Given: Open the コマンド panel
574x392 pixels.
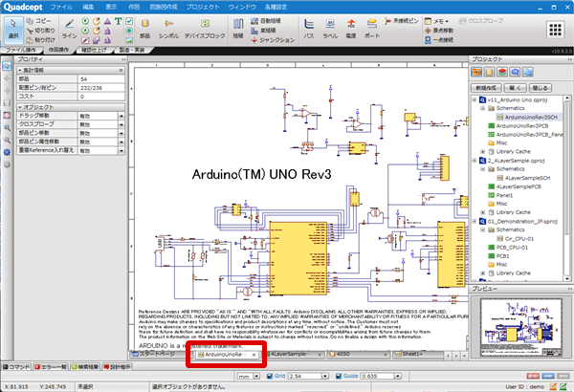Looking at the screenshot, I should [16, 367].
